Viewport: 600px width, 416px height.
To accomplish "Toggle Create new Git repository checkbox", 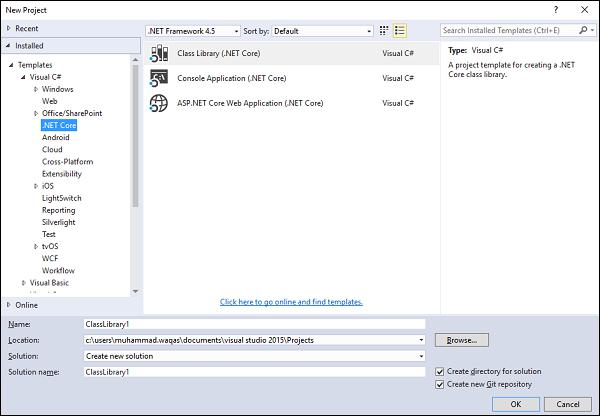I will click(x=440, y=385).
